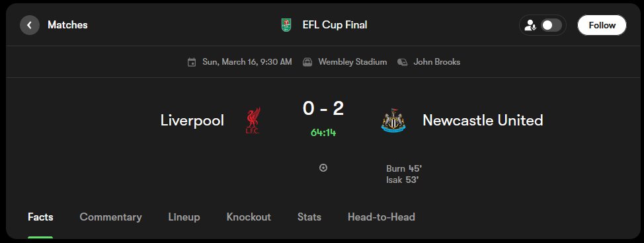Switch to the Lineup tab
Screen dimensions: 644x243
pos(184,217)
